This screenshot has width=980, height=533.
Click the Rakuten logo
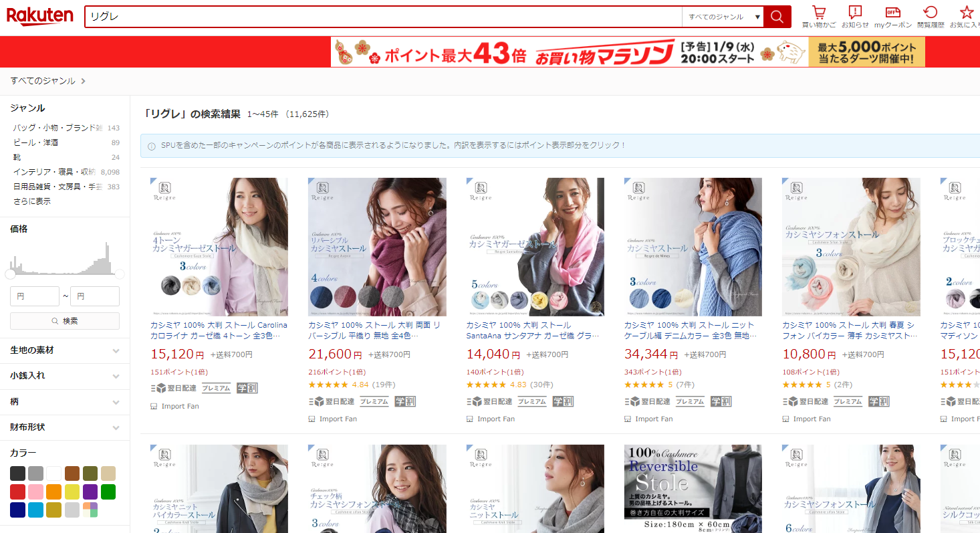40,16
